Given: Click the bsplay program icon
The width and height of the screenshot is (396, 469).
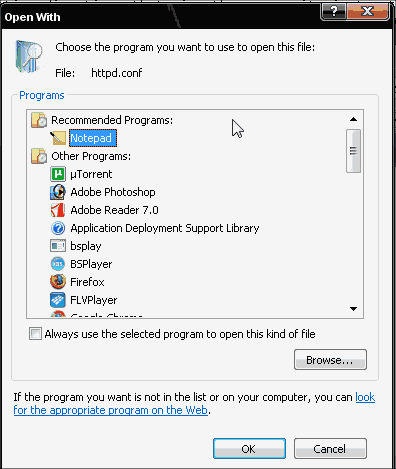Looking at the screenshot, I should tap(58, 246).
